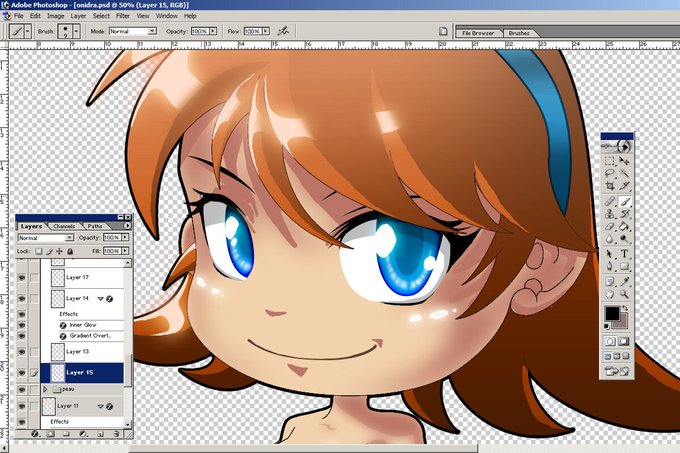Select the Slice tool
Viewport: 680px width, 453px height.
tap(624, 186)
